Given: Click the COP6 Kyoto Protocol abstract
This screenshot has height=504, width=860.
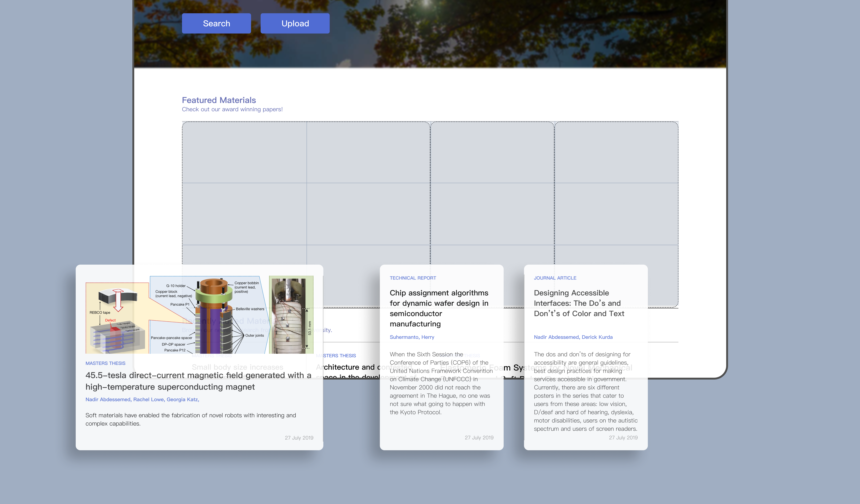Looking at the screenshot, I should coord(441,383).
